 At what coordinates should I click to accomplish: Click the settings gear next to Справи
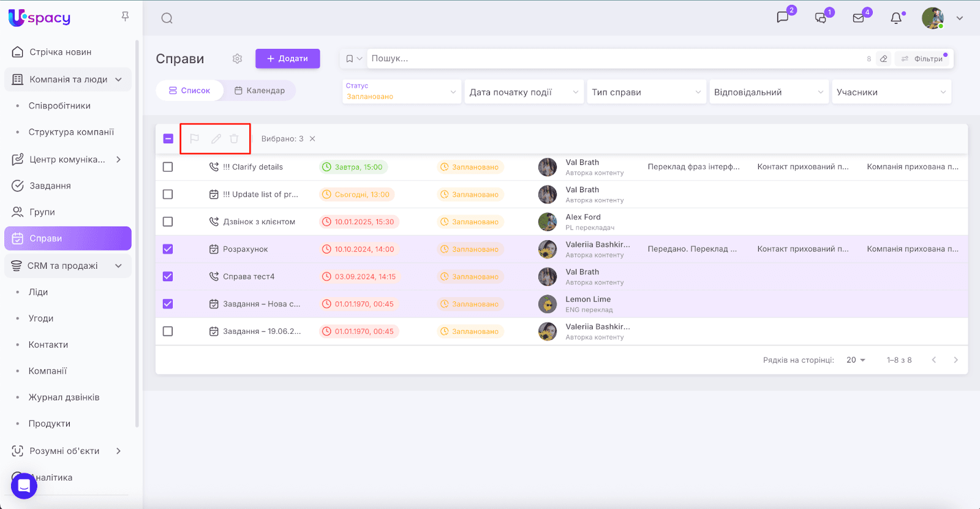tap(237, 59)
